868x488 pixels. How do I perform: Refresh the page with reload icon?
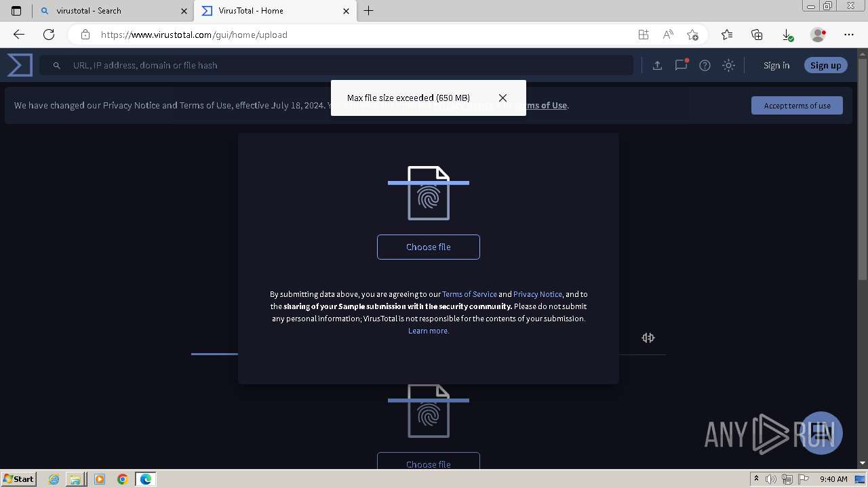pos(49,35)
